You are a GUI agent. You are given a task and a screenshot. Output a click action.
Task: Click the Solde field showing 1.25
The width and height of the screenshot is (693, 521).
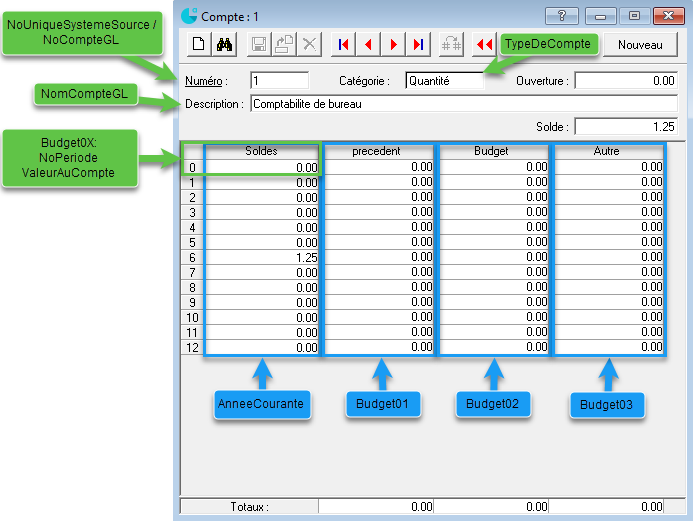click(x=626, y=127)
